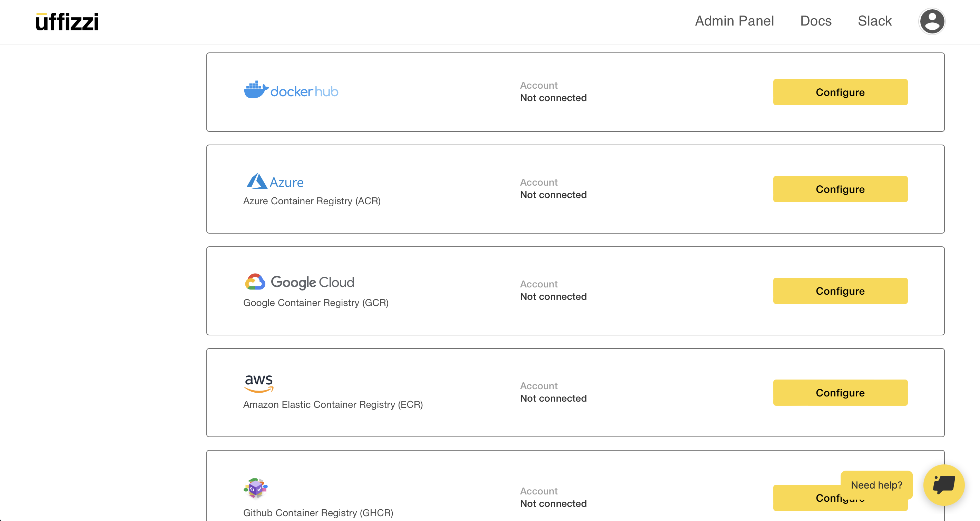Open the user profile avatar icon

pyautogui.click(x=931, y=22)
